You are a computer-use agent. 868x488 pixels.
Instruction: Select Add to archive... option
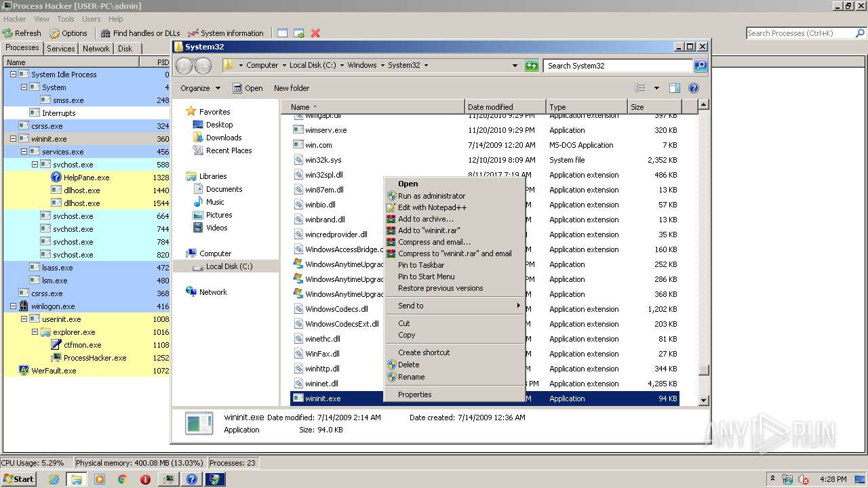[x=454, y=219]
